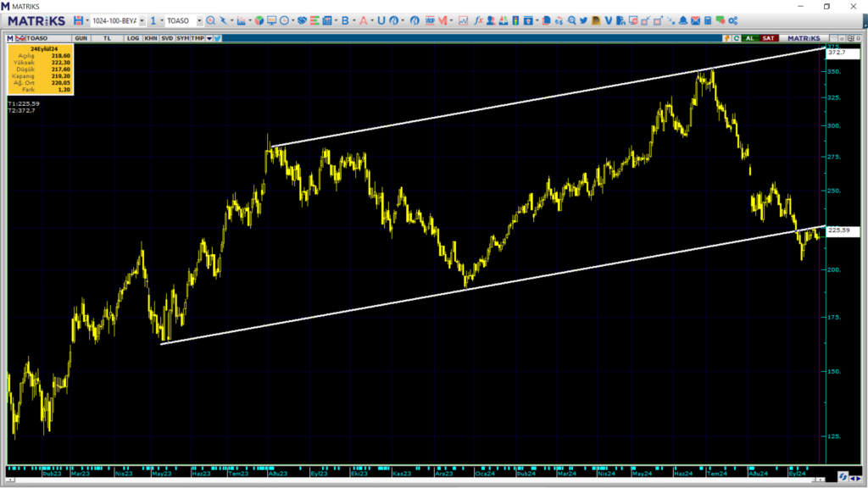Click the blue U toolbar icon

click(x=381, y=20)
